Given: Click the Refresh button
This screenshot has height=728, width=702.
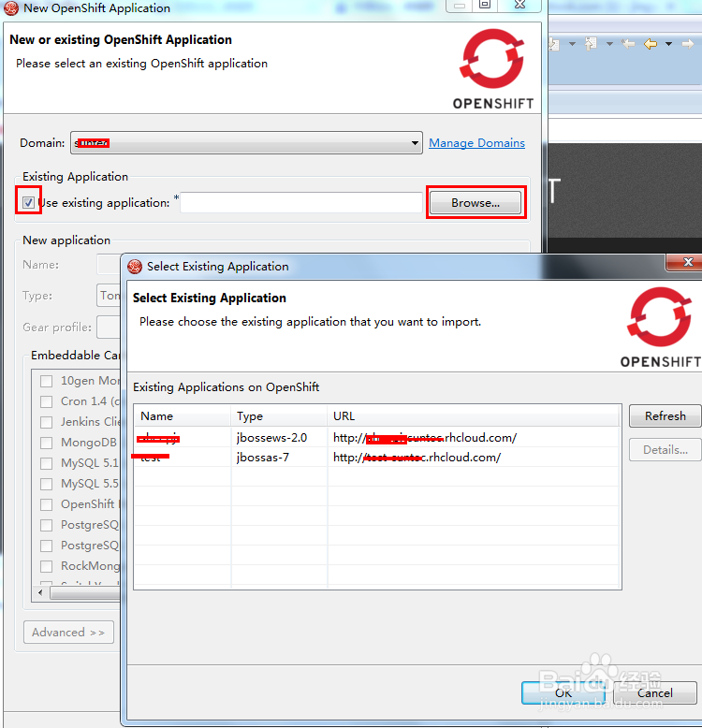Looking at the screenshot, I should pyautogui.click(x=665, y=416).
